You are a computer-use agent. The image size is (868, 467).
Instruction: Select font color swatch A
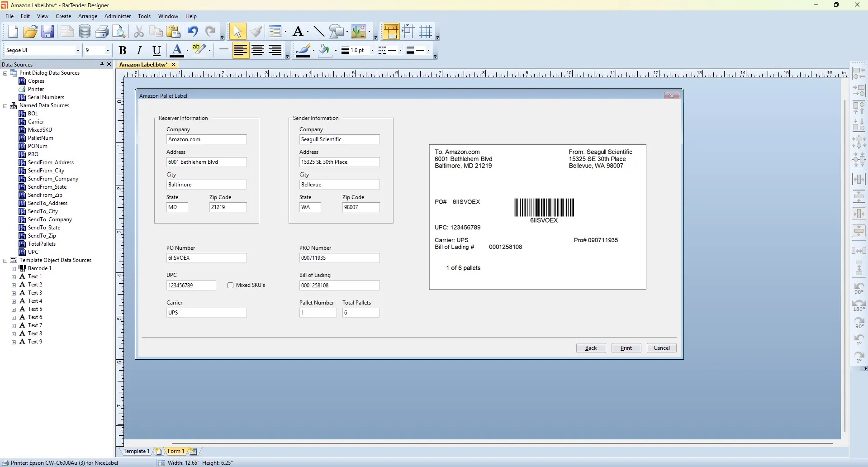click(177, 50)
